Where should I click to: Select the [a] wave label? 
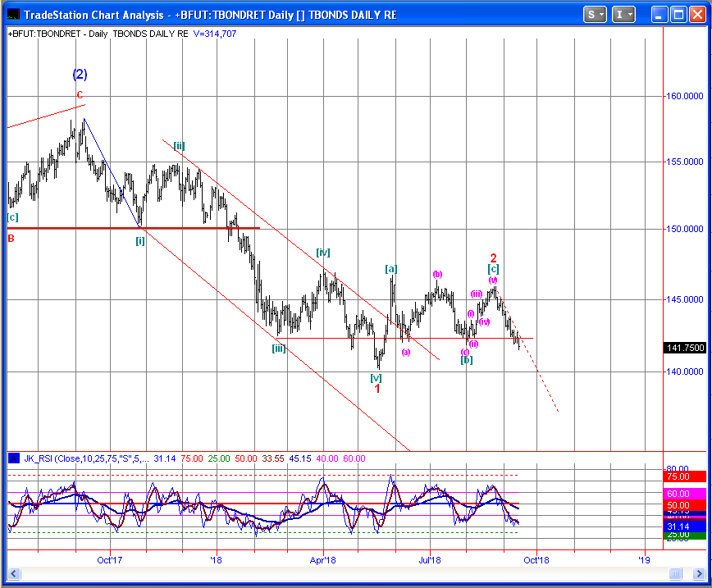coord(391,269)
